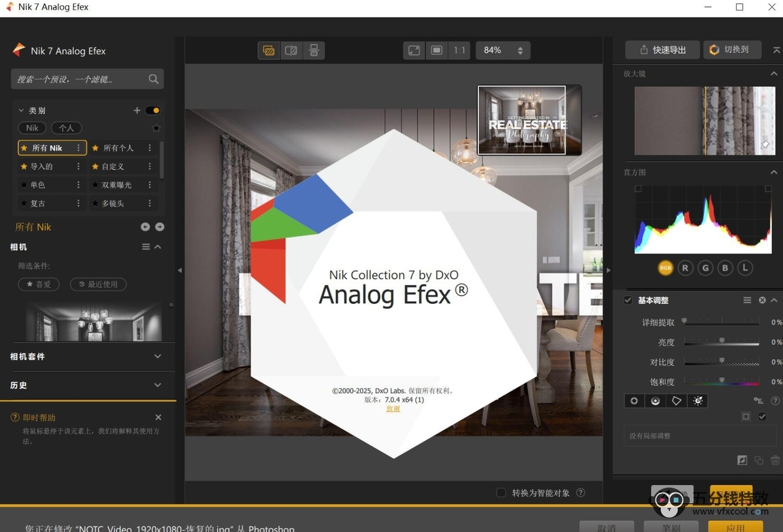
Task: Click the search magnifier icon
Action: click(x=153, y=79)
